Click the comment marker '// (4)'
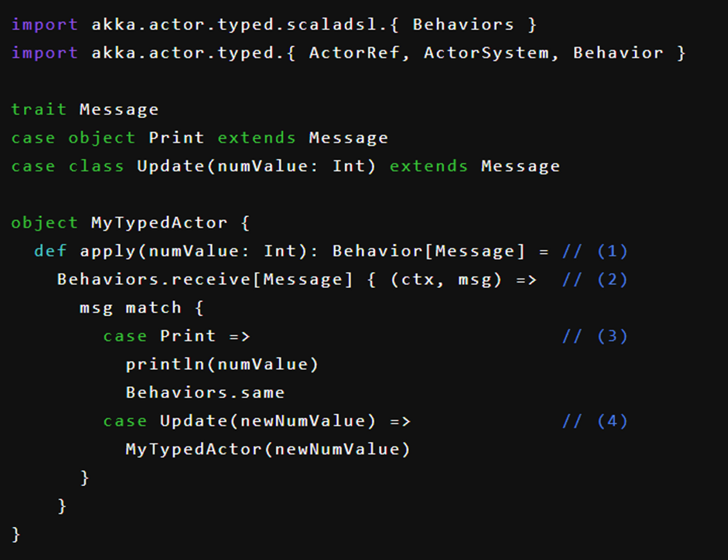This screenshot has width=728, height=560. pyautogui.click(x=595, y=421)
